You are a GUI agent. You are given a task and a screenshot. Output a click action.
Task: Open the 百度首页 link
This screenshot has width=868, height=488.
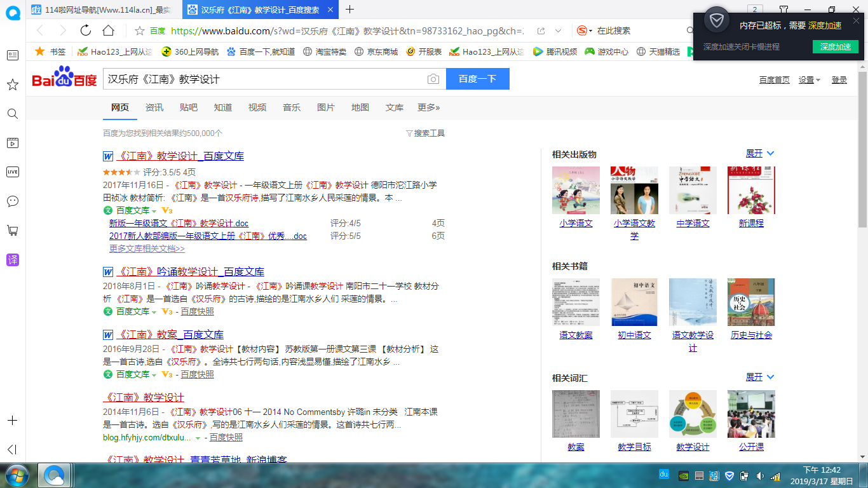click(775, 79)
